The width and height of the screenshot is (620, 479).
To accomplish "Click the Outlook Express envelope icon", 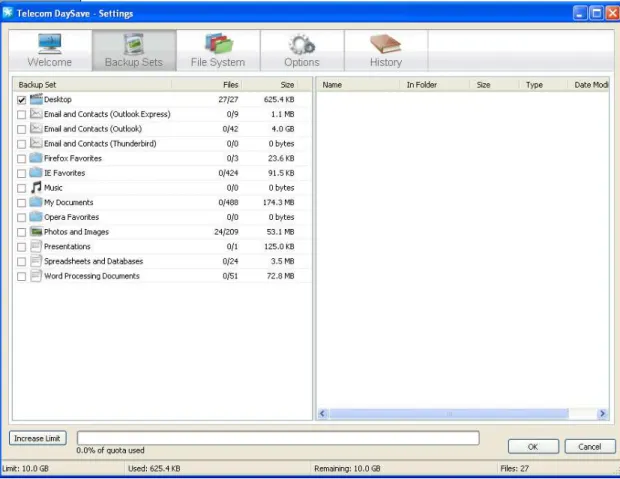I will 36,114.
